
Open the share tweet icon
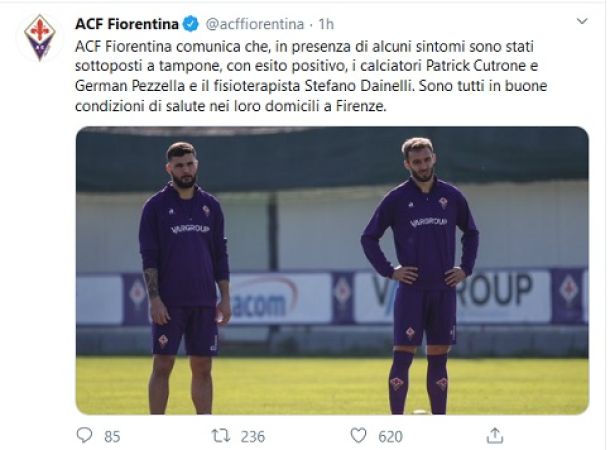(494, 435)
